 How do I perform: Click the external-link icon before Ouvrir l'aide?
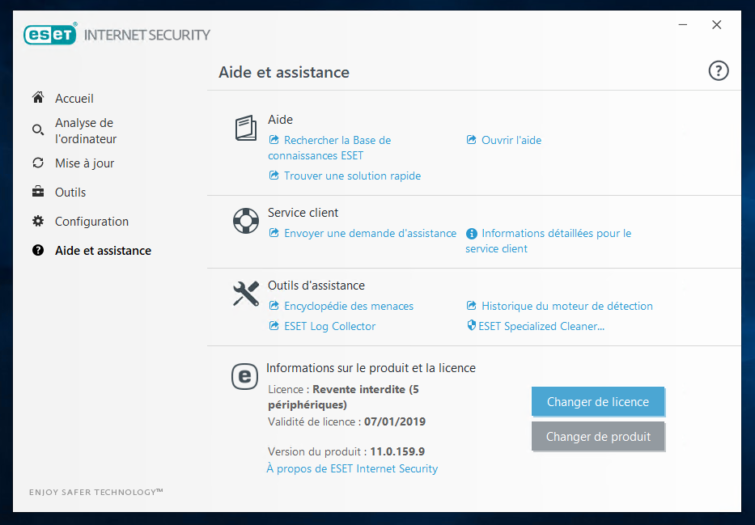[471, 140]
